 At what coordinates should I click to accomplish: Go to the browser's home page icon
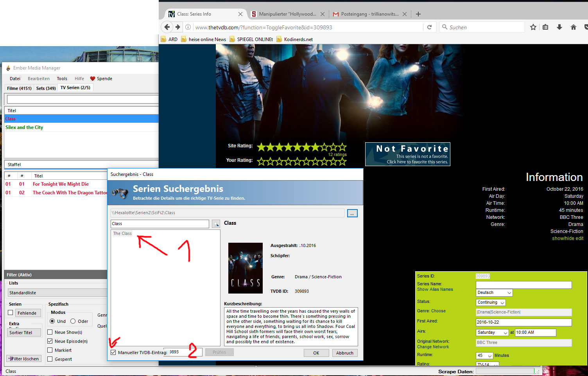[x=573, y=27]
